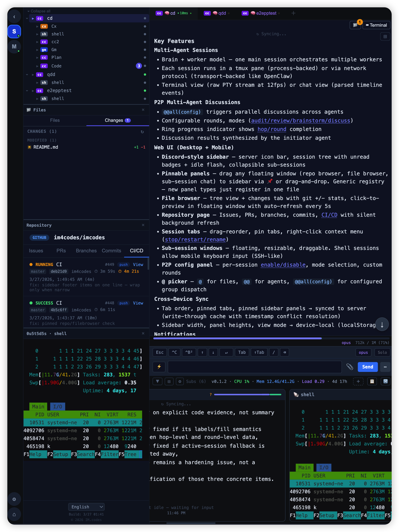Toggle the Terminal view button

coord(376,25)
